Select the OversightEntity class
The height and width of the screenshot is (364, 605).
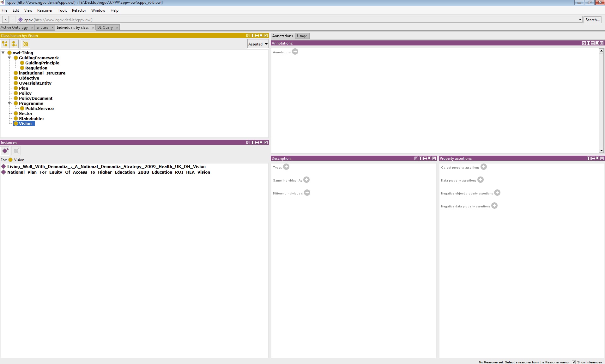point(35,83)
